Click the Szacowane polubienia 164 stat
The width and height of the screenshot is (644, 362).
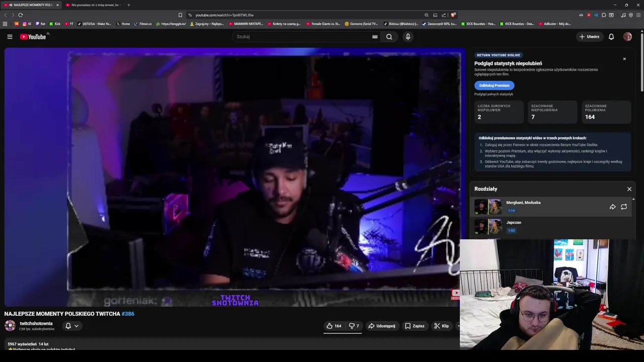[x=606, y=112]
